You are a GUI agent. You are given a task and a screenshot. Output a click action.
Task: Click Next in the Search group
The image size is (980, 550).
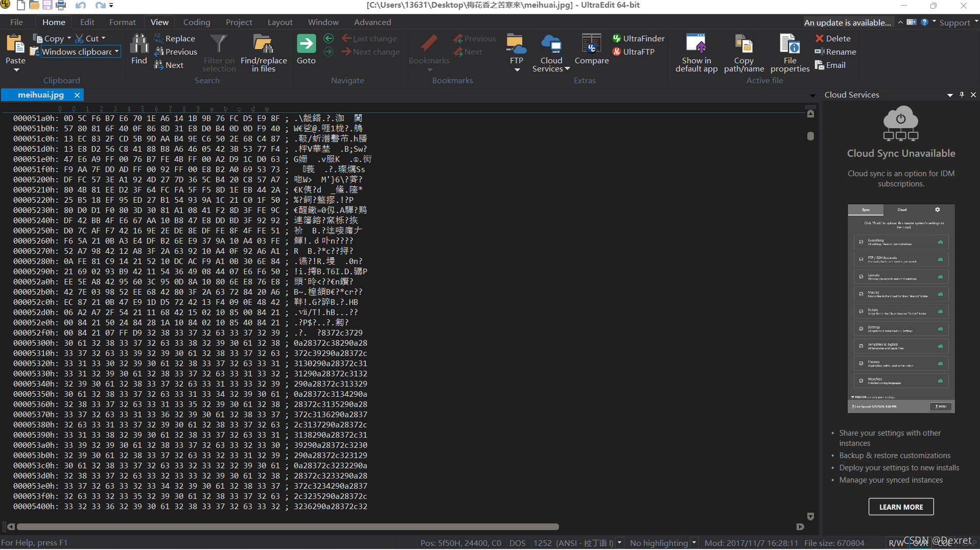tap(169, 65)
